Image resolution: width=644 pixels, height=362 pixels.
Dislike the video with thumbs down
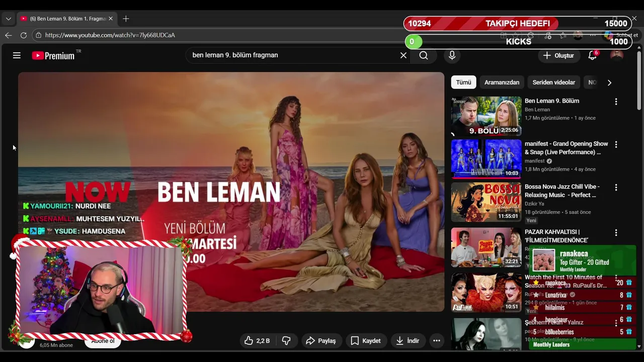(x=286, y=341)
